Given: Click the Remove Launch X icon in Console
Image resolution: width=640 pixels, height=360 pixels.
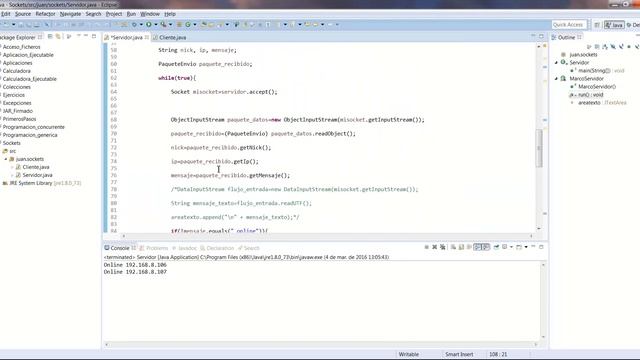Looking at the screenshot, I should pos(435,247).
